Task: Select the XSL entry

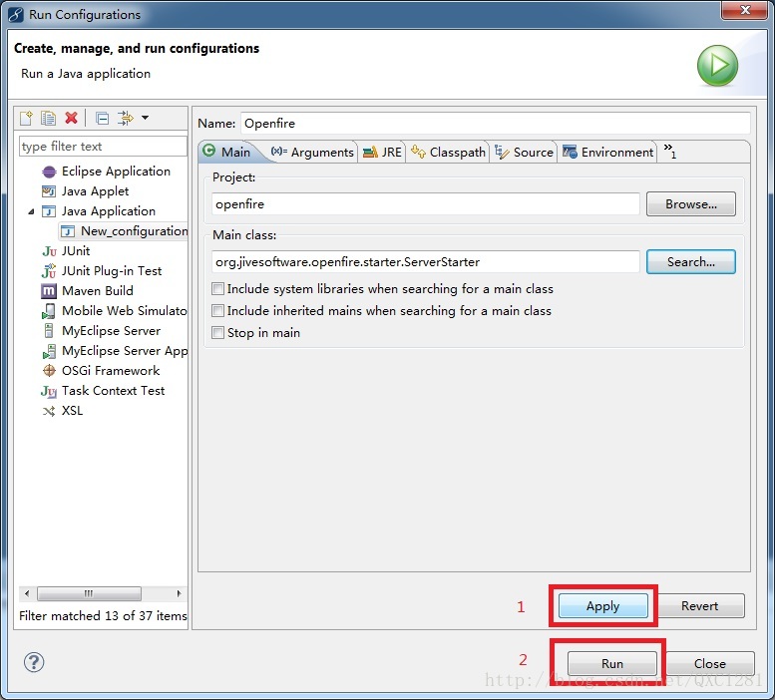Action: tap(72, 411)
